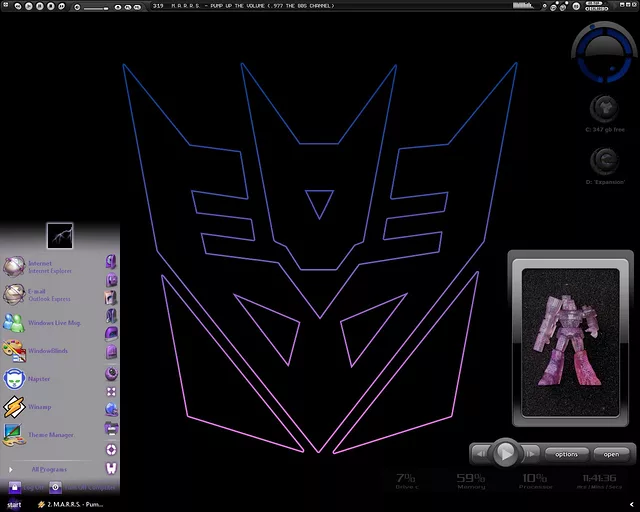Adjust the Winamp volume slider
Image resolution: width=640 pixels, height=512 pixels.
click(x=96, y=8)
